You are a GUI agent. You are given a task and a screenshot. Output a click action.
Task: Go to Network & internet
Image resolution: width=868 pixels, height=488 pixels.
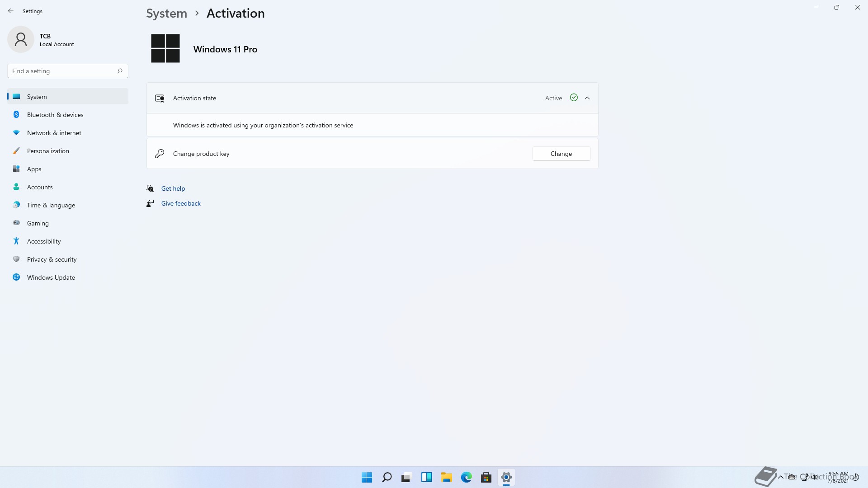coord(68,133)
